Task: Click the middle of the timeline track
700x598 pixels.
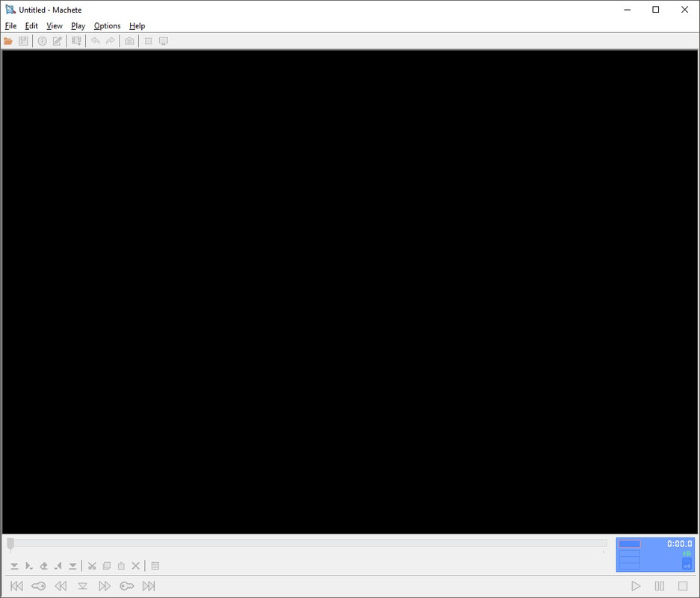Action: pos(307,543)
